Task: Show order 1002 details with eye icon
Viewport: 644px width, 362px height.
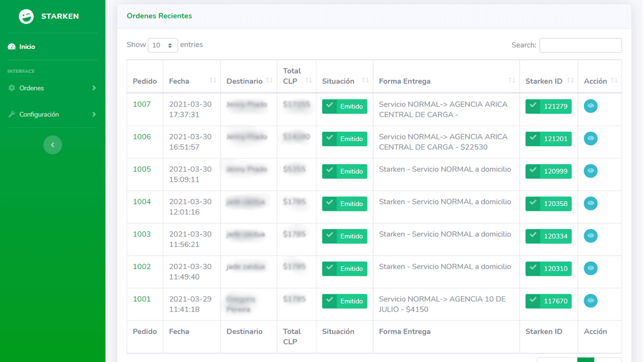Action: click(x=590, y=268)
